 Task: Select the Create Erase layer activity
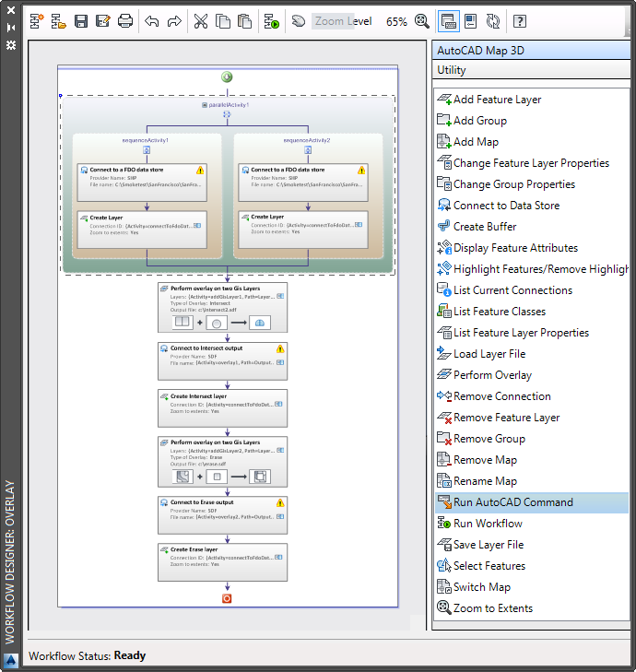222,562
